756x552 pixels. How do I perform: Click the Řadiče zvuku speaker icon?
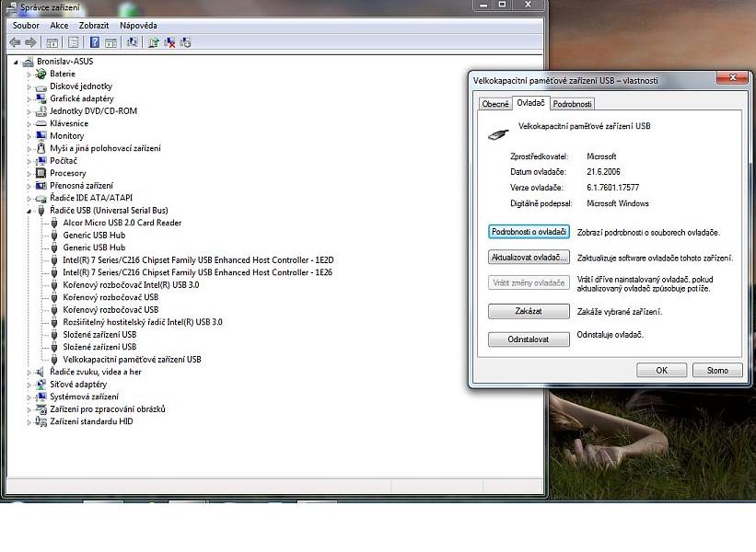pos(41,372)
